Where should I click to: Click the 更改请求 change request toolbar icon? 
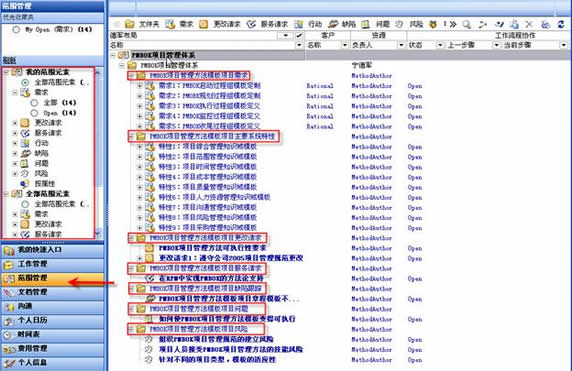point(204,24)
